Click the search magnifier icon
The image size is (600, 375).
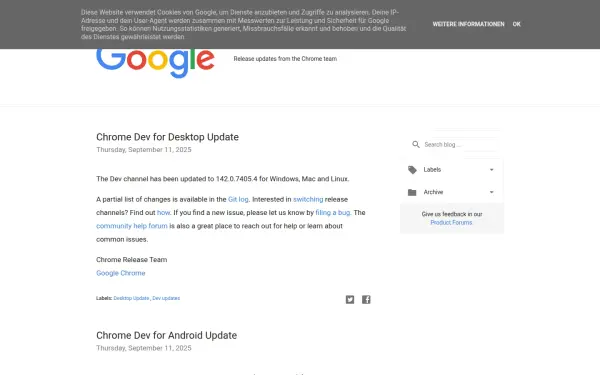[x=416, y=144]
